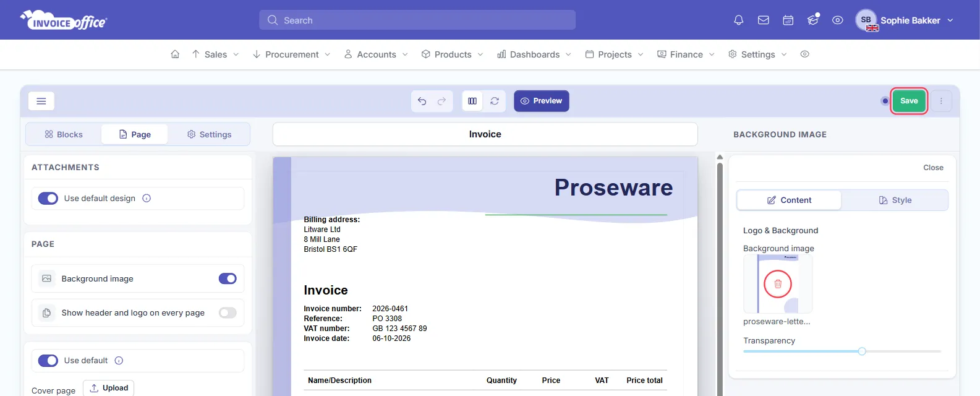The width and height of the screenshot is (980, 396).
Task: Expand the Accounts menu
Action: [376, 54]
